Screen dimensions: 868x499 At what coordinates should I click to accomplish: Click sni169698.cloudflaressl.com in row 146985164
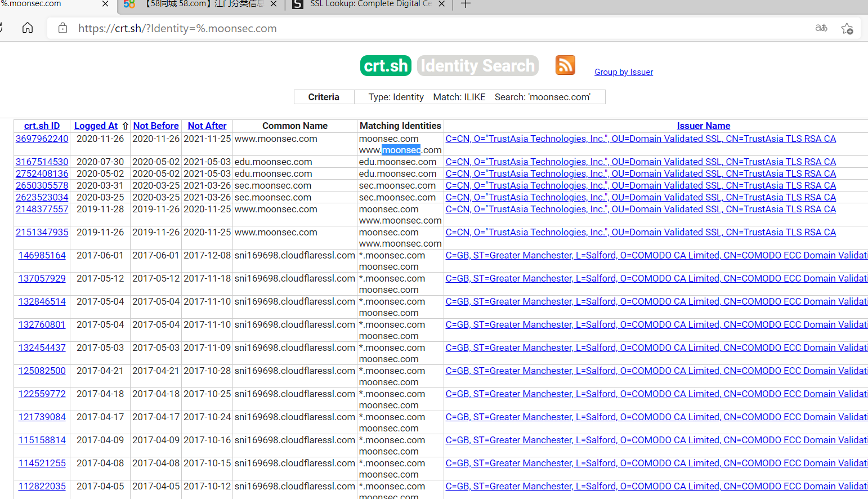(x=295, y=256)
